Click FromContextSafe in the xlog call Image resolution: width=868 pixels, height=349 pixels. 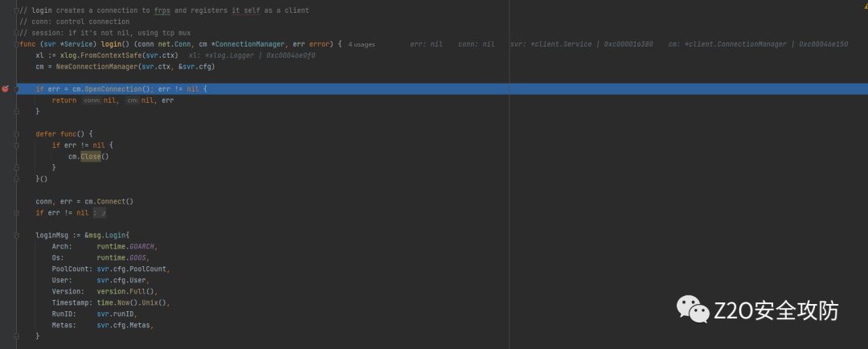coord(113,55)
